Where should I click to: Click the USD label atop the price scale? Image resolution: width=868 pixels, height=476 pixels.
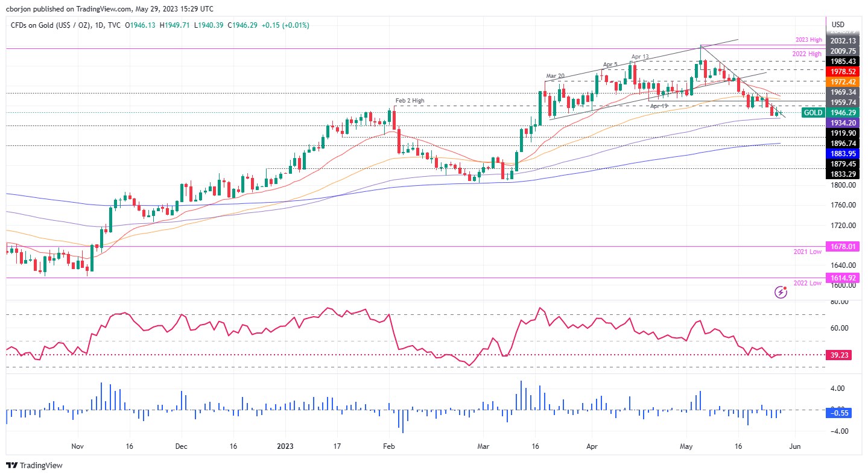tap(837, 25)
